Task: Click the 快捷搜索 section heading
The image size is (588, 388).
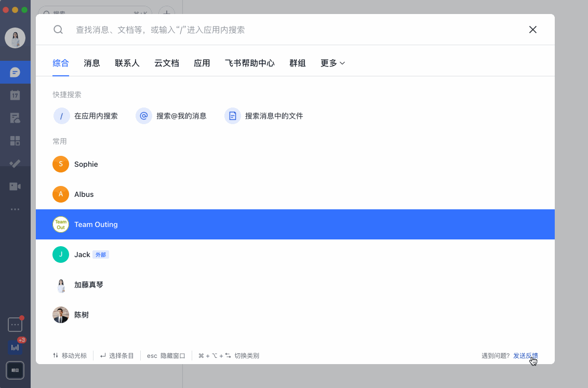Action: pos(67,95)
